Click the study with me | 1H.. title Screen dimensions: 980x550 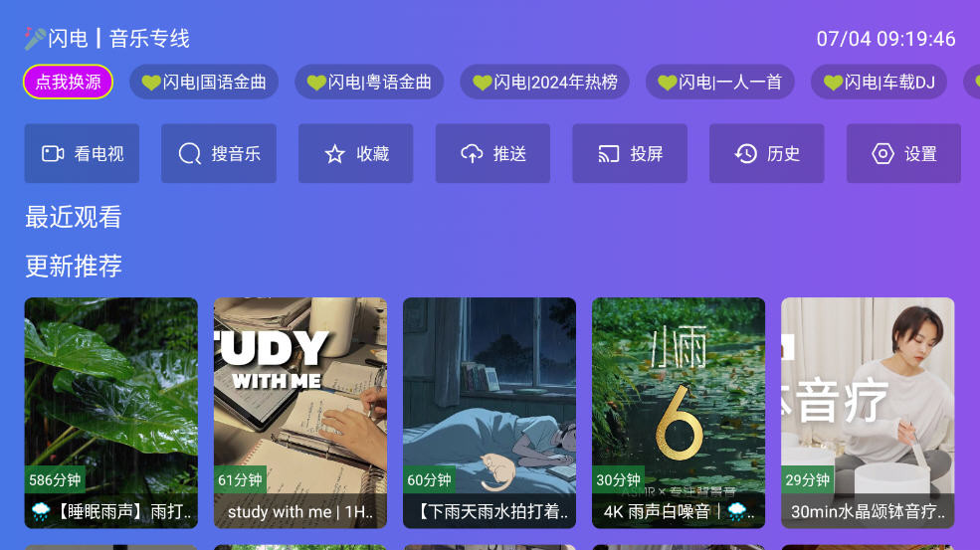(x=300, y=512)
